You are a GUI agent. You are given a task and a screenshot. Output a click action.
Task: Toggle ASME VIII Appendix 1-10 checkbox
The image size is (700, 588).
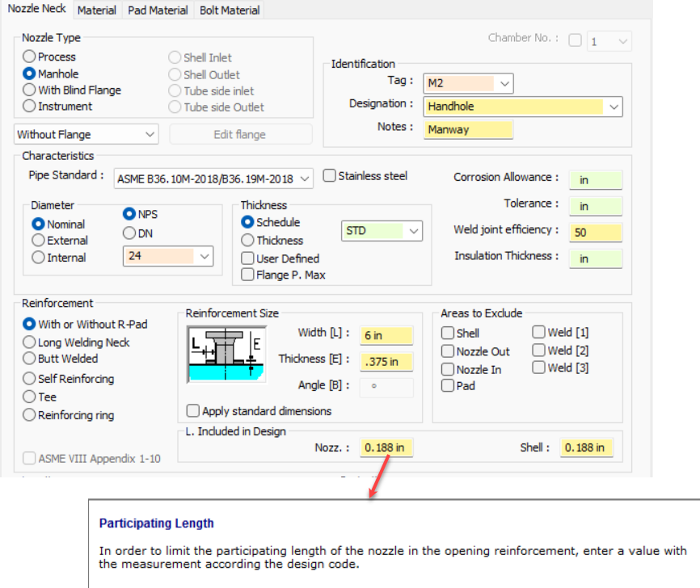[x=91, y=458]
